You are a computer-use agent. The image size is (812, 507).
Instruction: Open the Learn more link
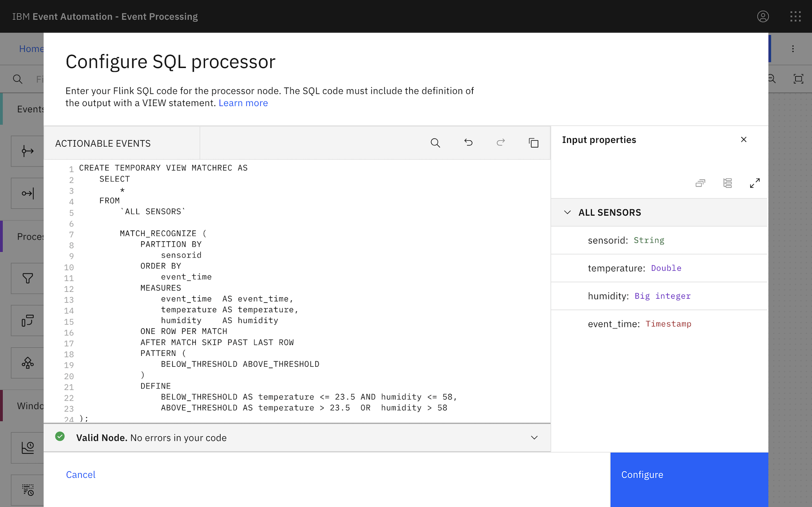[243, 103]
